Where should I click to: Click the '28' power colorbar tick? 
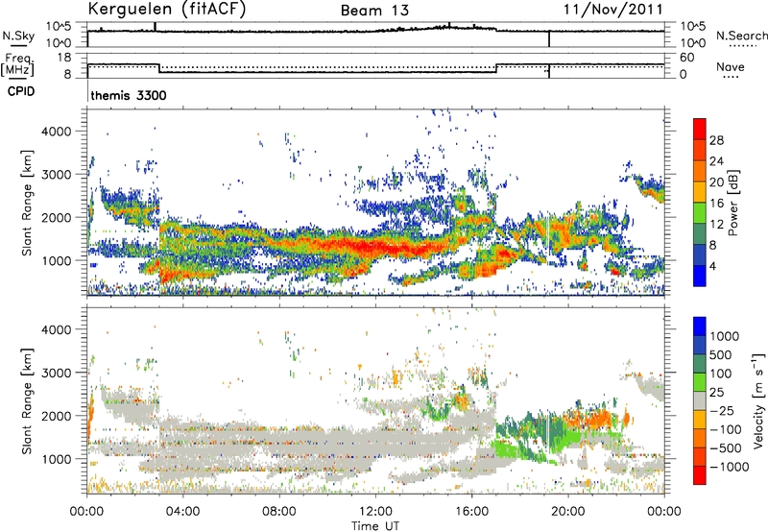[716, 140]
